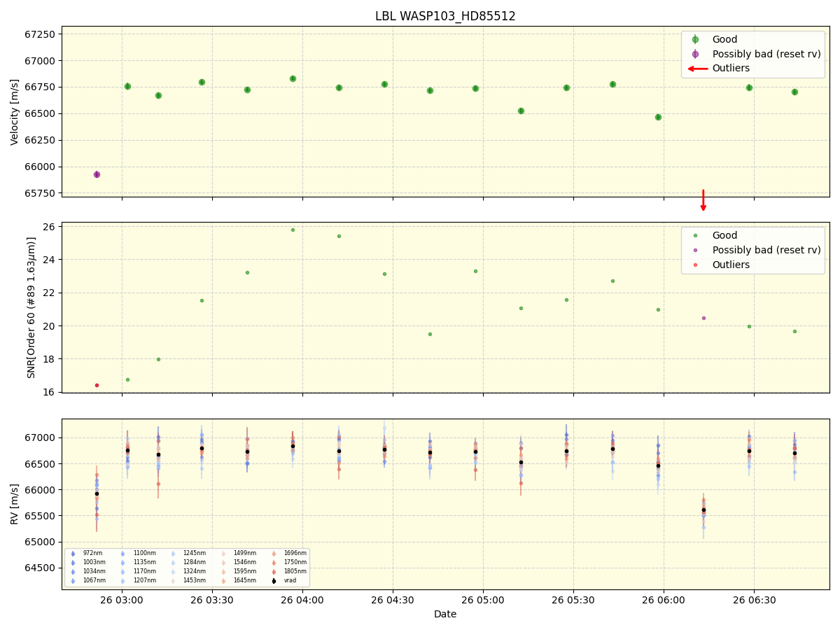
Task: Click 'Possibly bad (reset rv)' in top legend
Action: 766,54
